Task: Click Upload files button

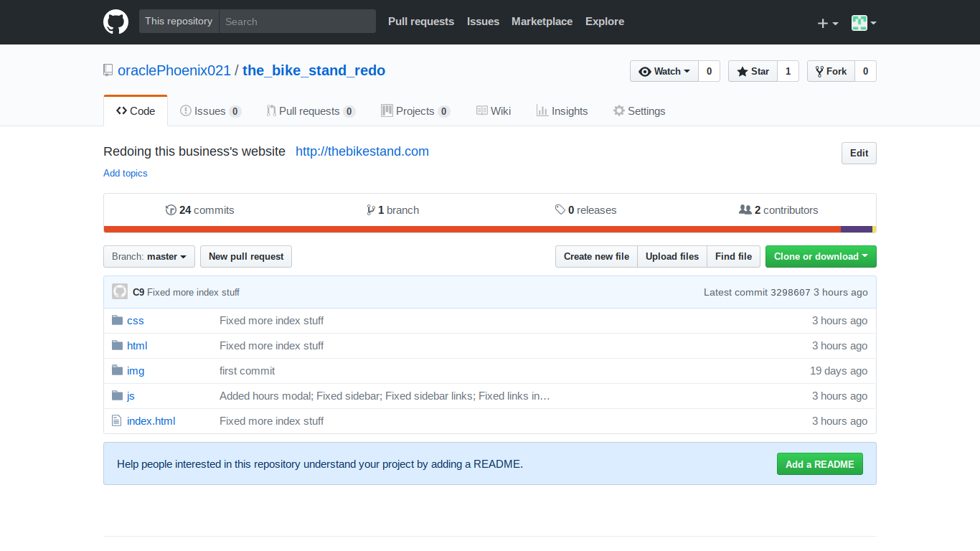Action: tap(672, 256)
